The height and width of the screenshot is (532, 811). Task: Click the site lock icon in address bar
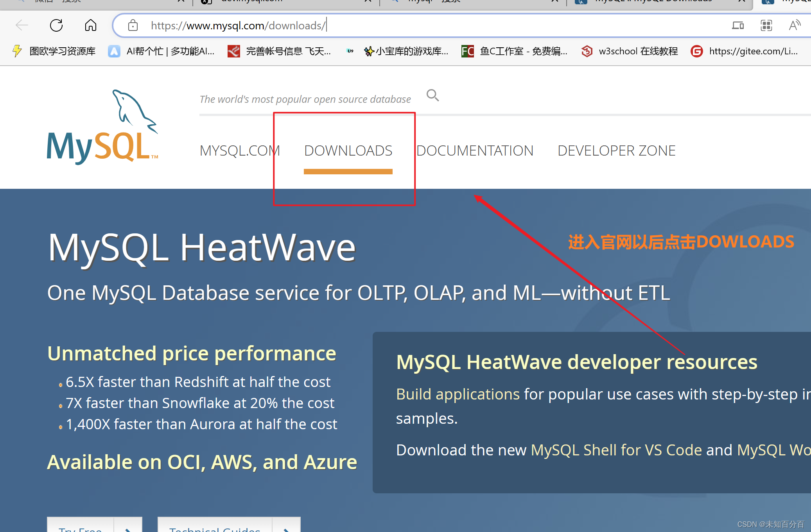133,25
